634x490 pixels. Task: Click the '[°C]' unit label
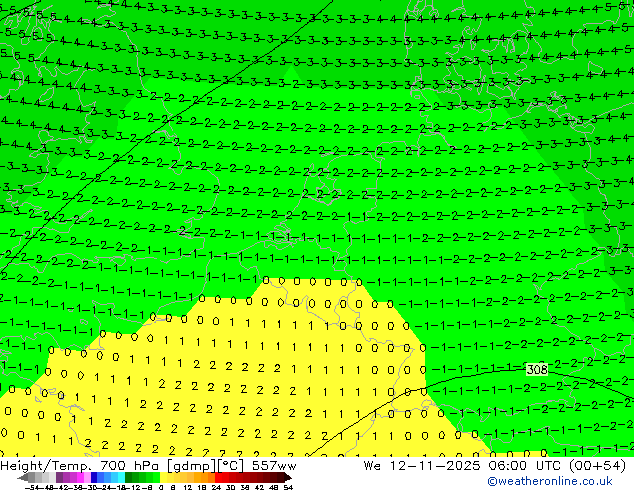click(x=231, y=466)
